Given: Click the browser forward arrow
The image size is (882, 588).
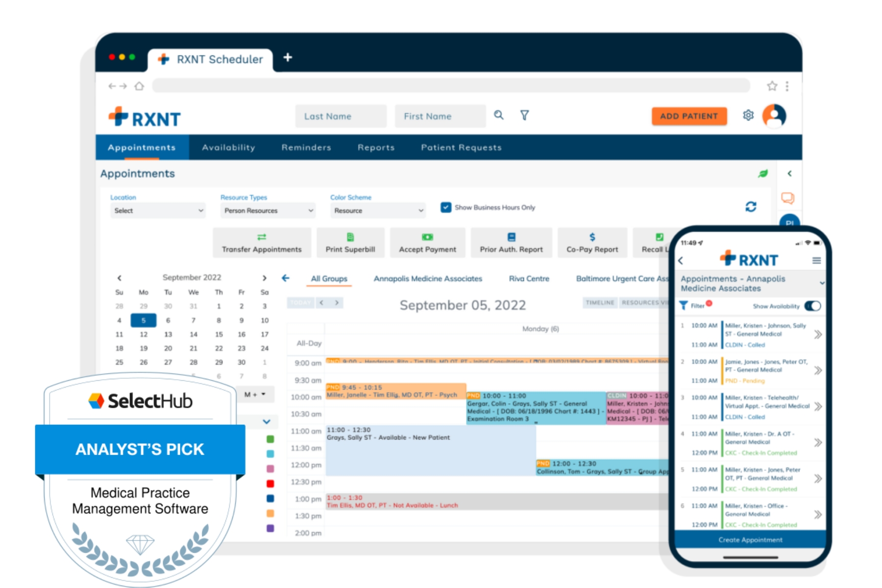Looking at the screenshot, I should (123, 86).
